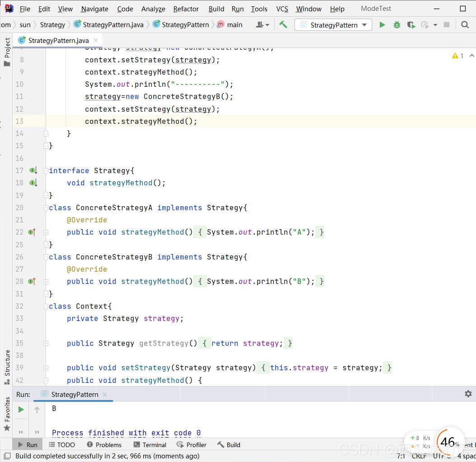Click the up arrow in Run panel
476x462 pixels.
[37, 410]
